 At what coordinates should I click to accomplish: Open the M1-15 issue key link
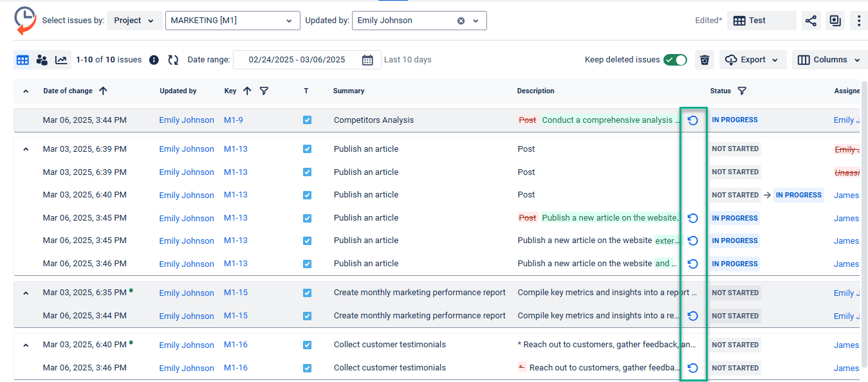[x=235, y=293]
